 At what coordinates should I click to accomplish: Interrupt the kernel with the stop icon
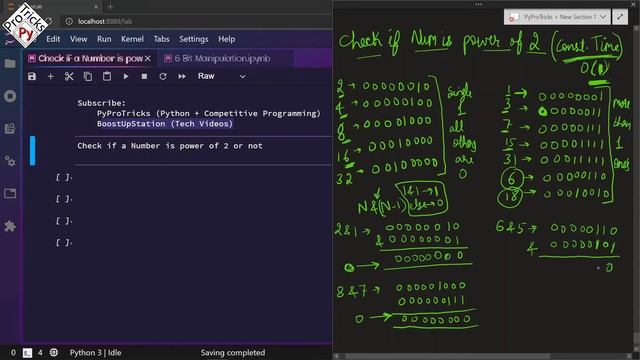pyautogui.click(x=144, y=76)
